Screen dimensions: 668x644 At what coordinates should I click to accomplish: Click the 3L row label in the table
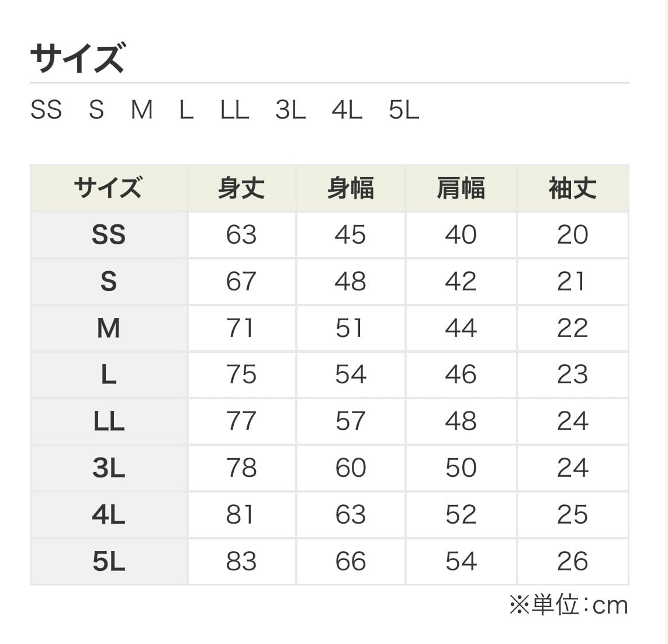point(109,468)
